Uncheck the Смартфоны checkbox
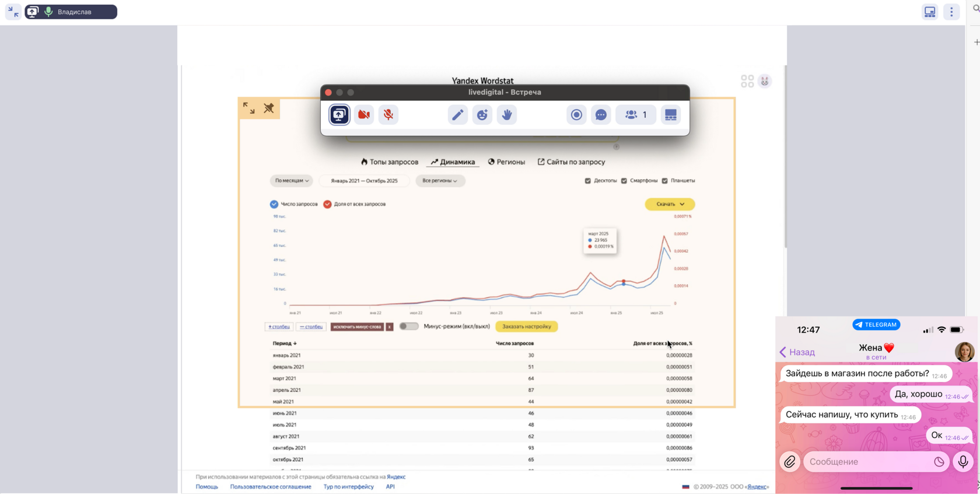The height and width of the screenshot is (494, 980). coord(624,181)
